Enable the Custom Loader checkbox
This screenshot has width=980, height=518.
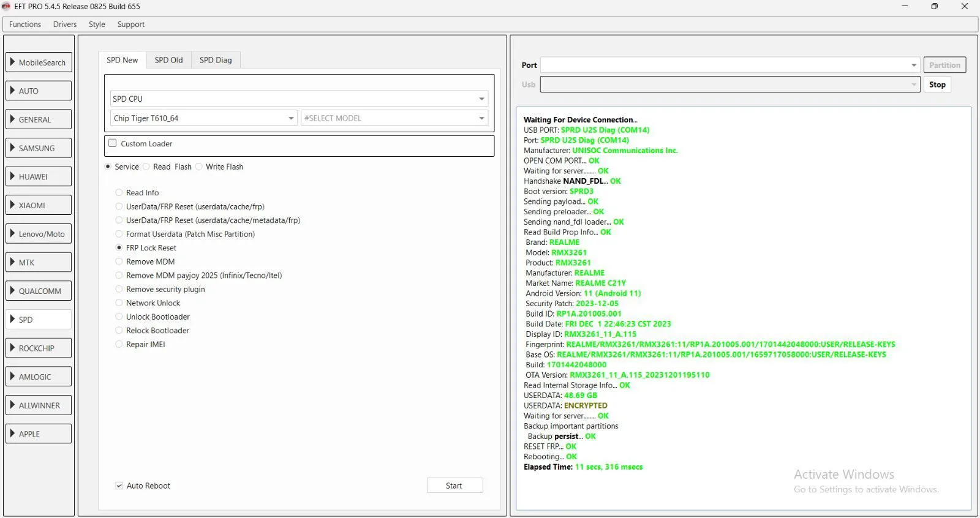[113, 143]
